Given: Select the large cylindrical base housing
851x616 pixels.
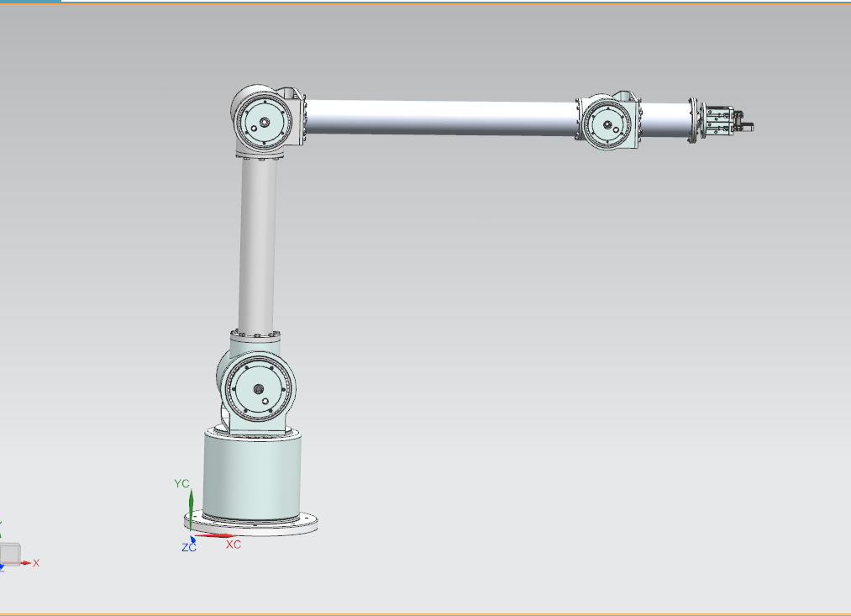Looking at the screenshot, I should click(x=252, y=475).
